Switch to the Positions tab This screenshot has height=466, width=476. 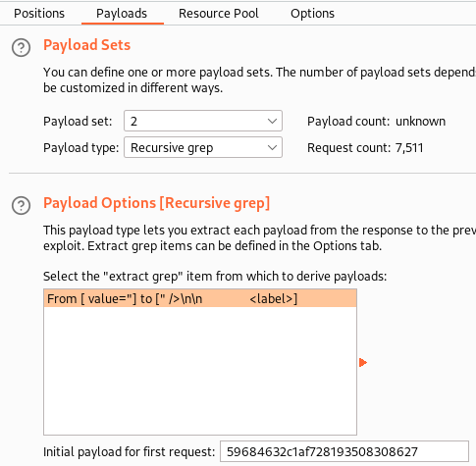click(39, 14)
